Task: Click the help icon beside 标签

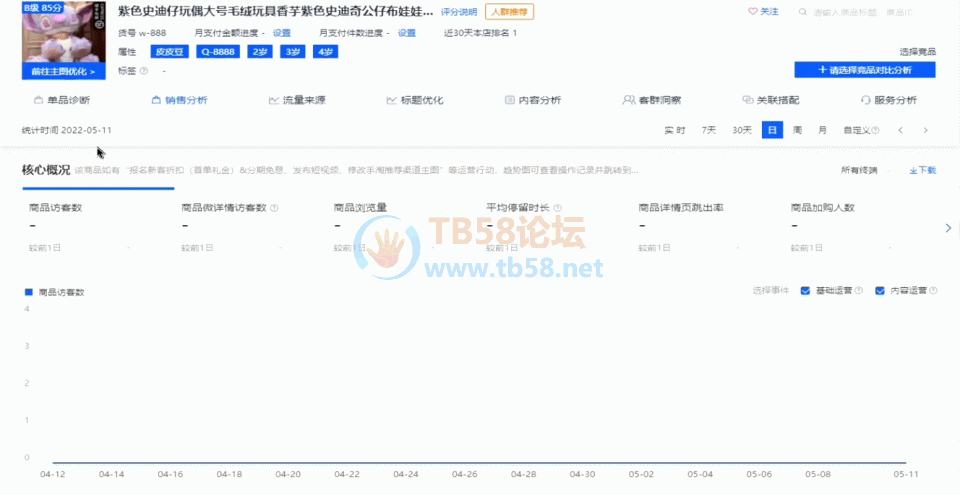Action: tap(144, 71)
